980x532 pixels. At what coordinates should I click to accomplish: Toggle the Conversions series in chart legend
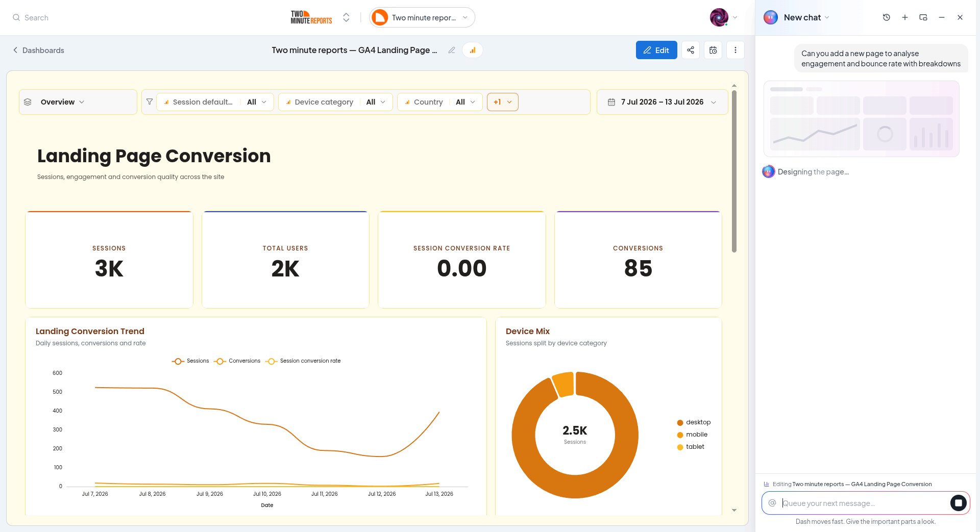(x=237, y=361)
